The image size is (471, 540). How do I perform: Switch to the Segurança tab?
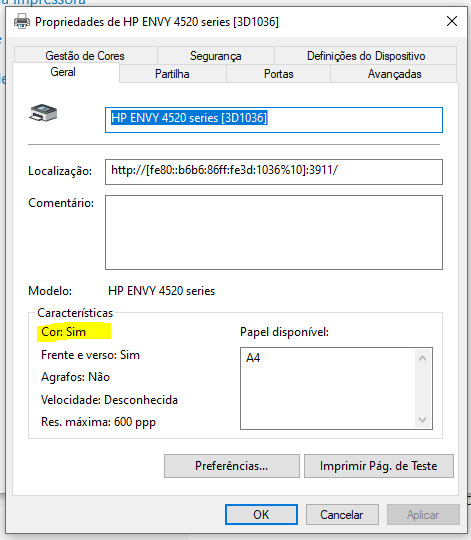click(216, 56)
